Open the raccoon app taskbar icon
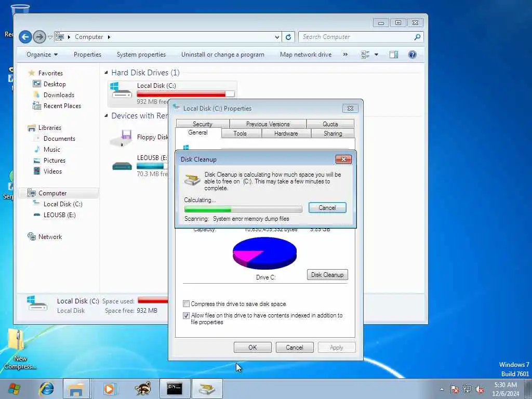The width and height of the screenshot is (532, 399). (x=142, y=389)
